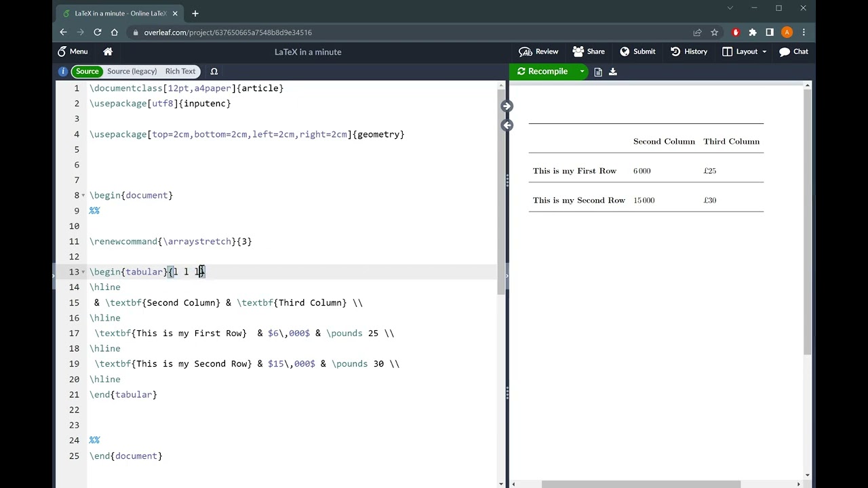Image resolution: width=868 pixels, height=488 pixels.
Task: Click "Second Column" header in PDF preview
Action: tap(664, 142)
